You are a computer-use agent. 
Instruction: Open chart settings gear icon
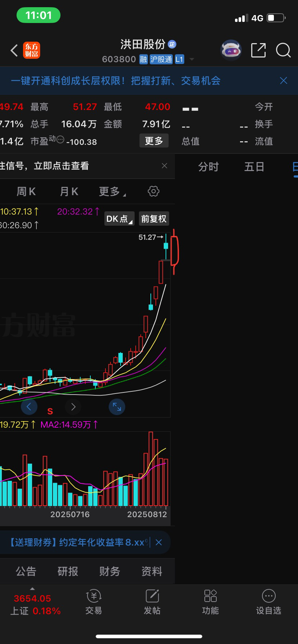tap(154, 191)
